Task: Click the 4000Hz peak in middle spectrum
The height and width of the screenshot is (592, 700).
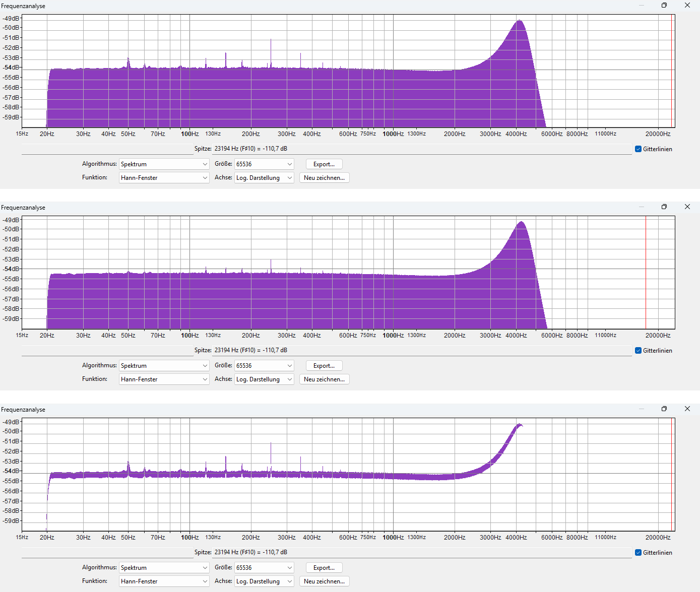Action: (x=521, y=223)
